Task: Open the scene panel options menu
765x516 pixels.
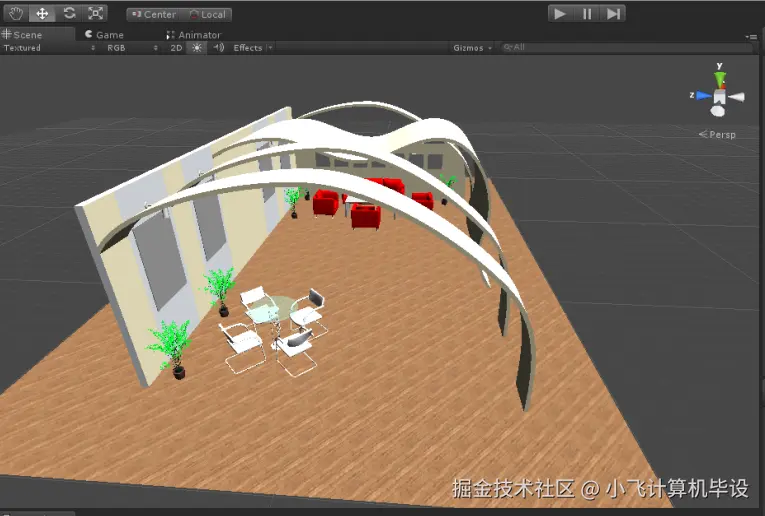Action: point(751,36)
